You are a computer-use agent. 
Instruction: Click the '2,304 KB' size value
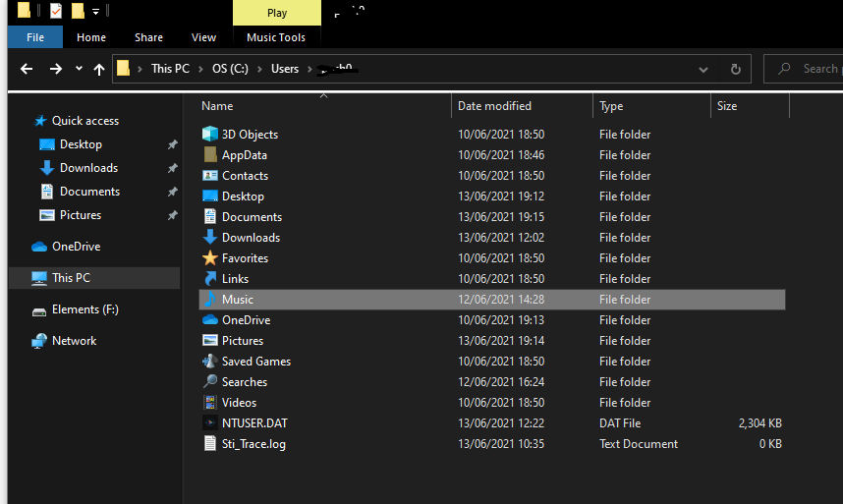click(759, 422)
